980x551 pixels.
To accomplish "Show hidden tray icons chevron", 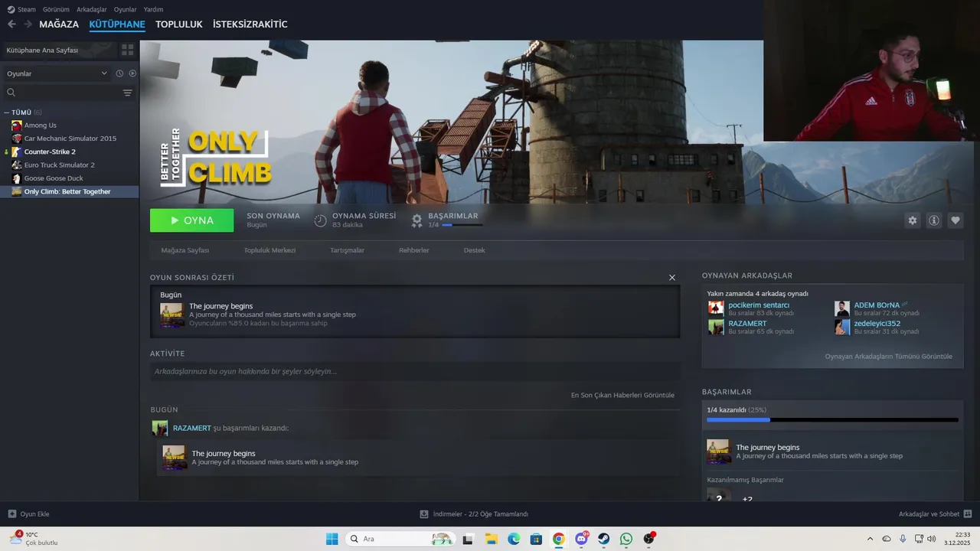I will 870,539.
